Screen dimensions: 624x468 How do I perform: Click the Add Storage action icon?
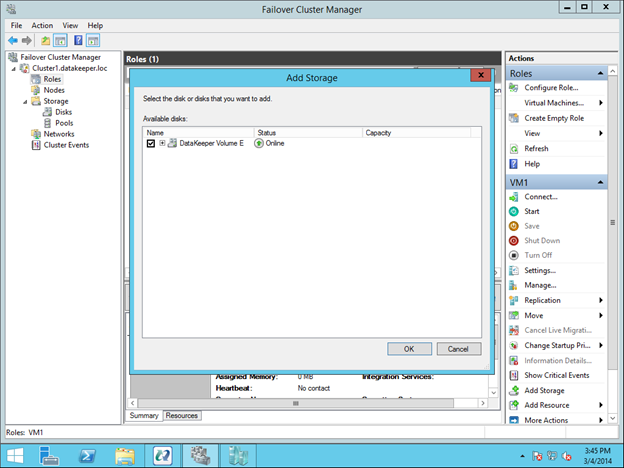[514, 390]
